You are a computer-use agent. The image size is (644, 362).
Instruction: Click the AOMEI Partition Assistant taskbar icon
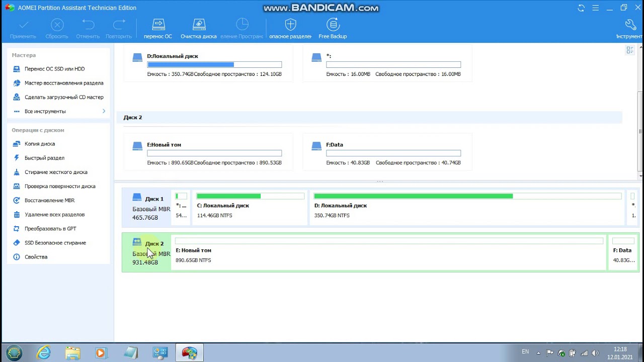pyautogui.click(x=189, y=352)
